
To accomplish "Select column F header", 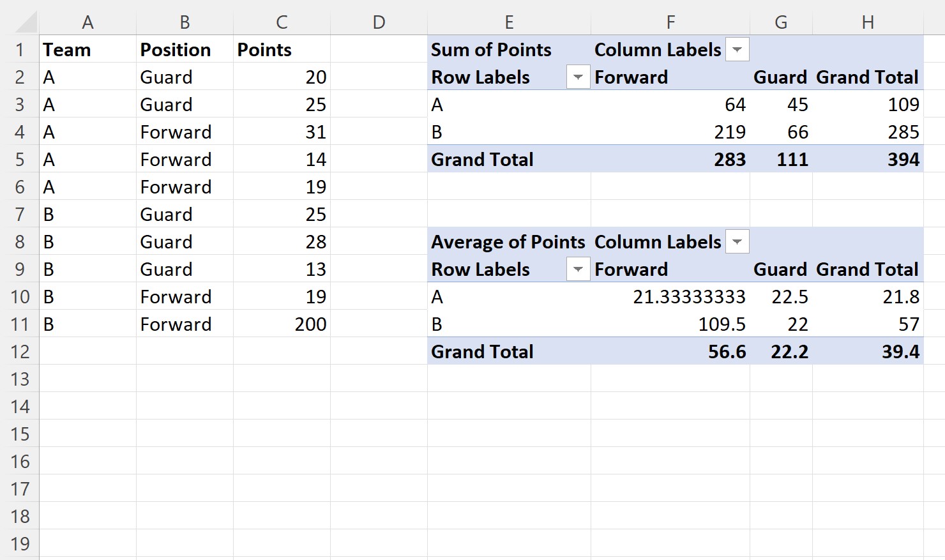I will (x=670, y=22).
